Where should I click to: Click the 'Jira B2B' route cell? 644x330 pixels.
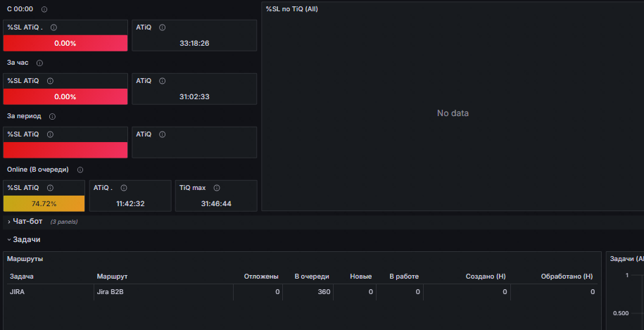coord(163,292)
